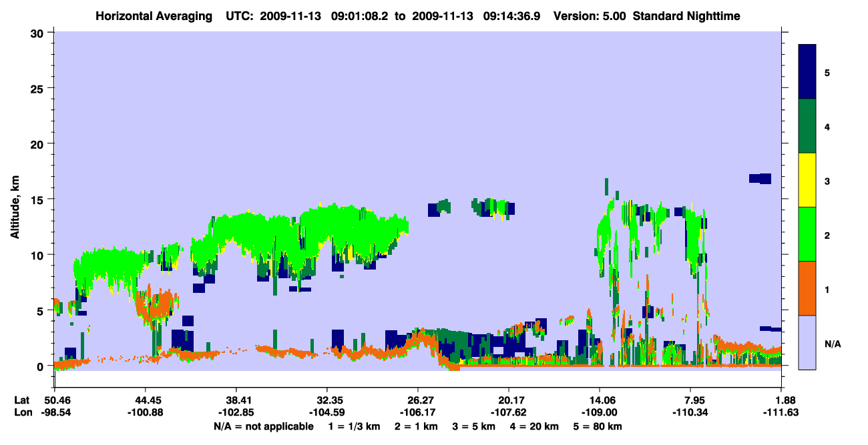Click the altitude tick label 20
Image resolution: width=868 pixels, height=445 pixels.
click(39, 143)
